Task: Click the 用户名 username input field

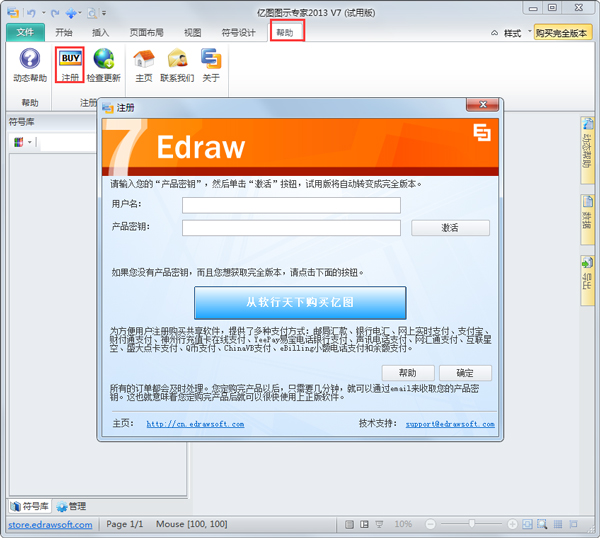Action: pyautogui.click(x=291, y=205)
